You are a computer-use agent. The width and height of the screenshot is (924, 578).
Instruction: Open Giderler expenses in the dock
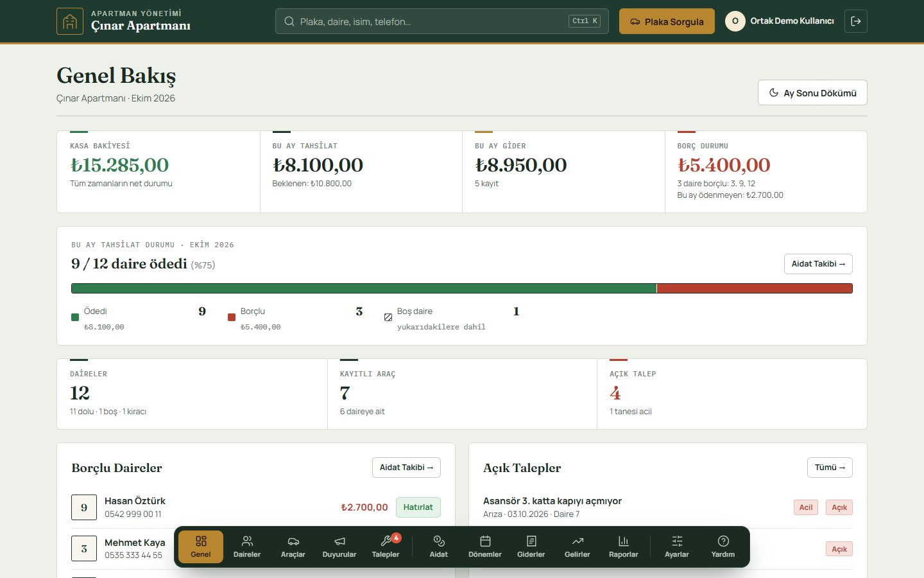click(x=531, y=547)
